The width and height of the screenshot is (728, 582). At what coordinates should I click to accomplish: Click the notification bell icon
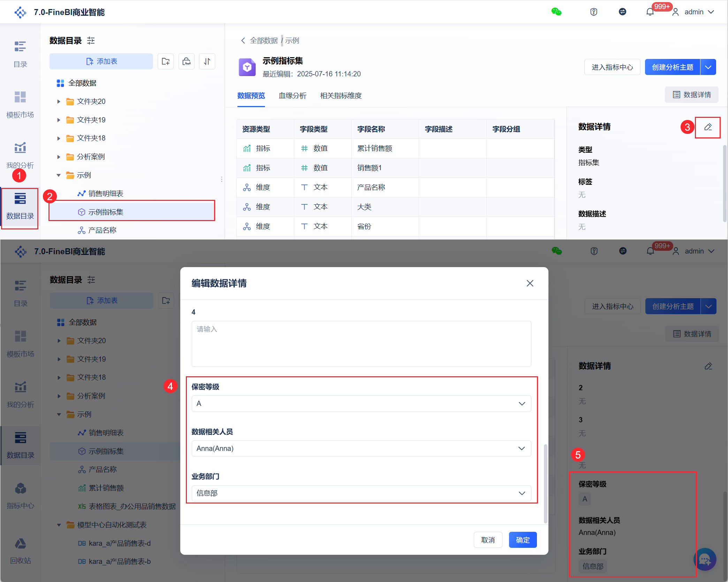[x=650, y=12]
